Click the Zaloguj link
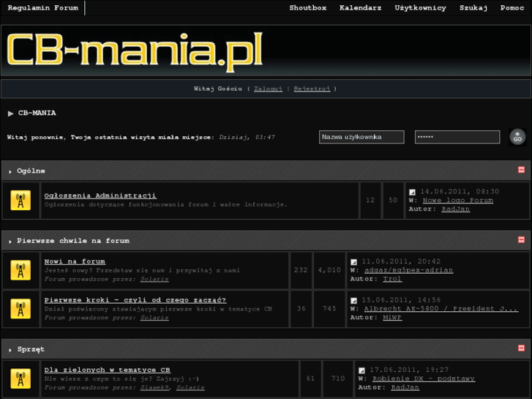Image resolution: width=532 pixels, height=399 pixels. click(268, 89)
